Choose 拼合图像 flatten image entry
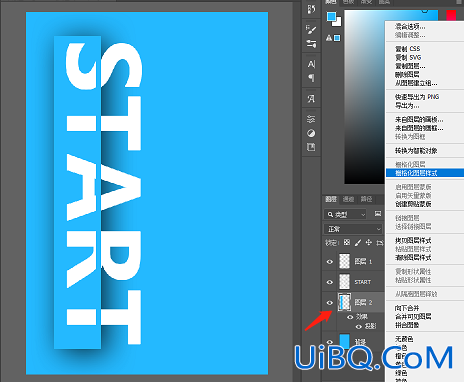The height and width of the screenshot is (382, 464). point(407,325)
